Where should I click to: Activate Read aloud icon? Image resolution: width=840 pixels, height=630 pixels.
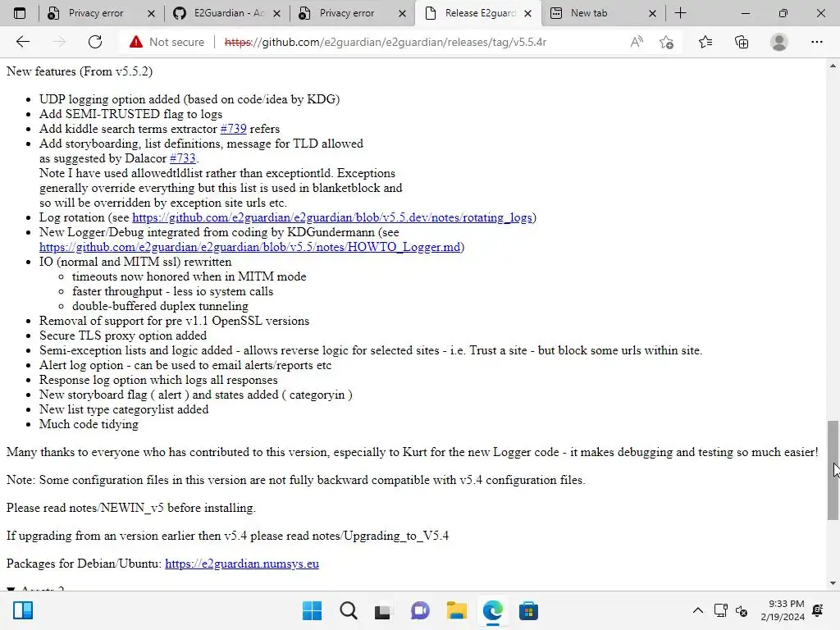tap(637, 42)
